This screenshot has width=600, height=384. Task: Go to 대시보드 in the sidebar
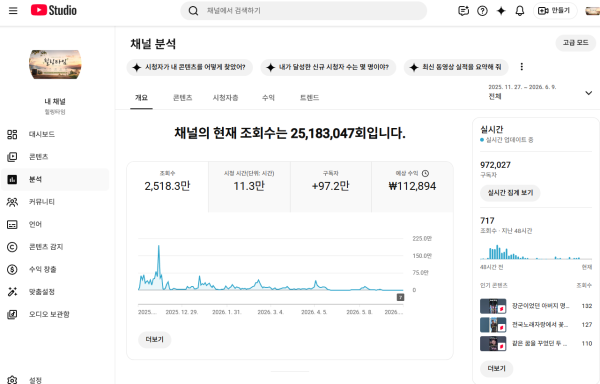pyautogui.click(x=55, y=134)
